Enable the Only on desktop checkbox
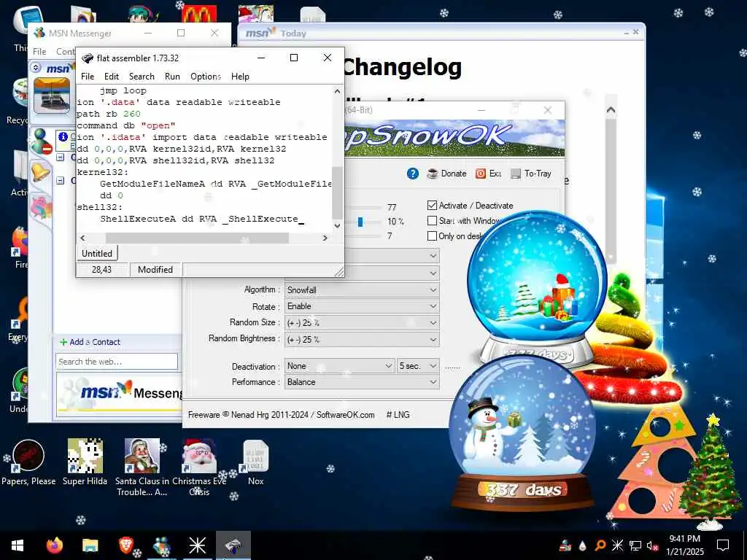The height and width of the screenshot is (560, 747). tap(432, 236)
